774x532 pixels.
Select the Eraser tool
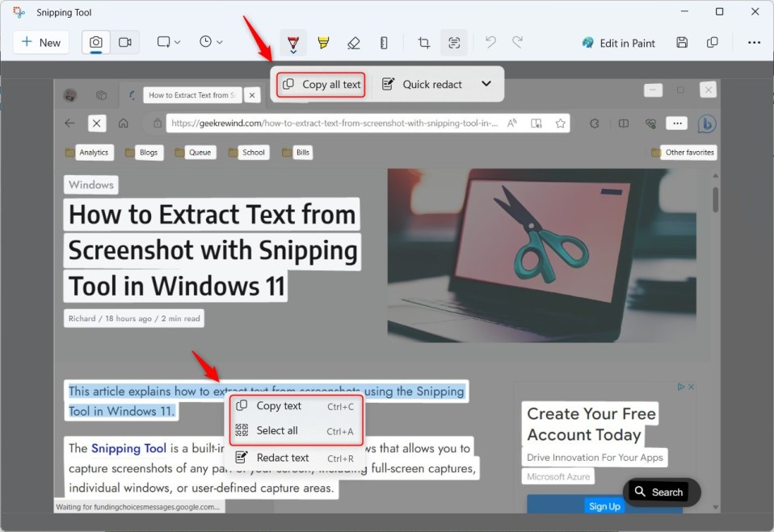[353, 43]
